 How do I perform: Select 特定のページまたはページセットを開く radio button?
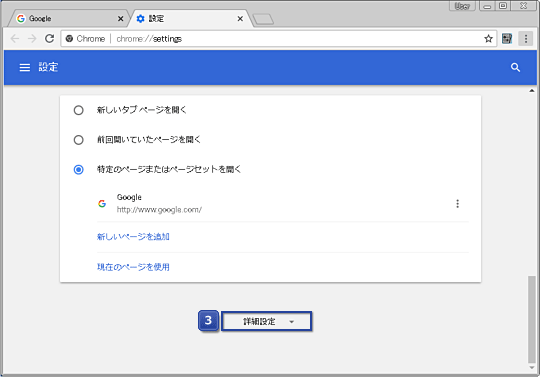[79, 169]
